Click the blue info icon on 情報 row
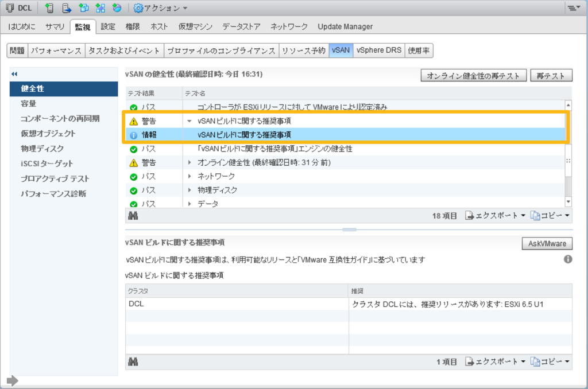 tap(133, 135)
